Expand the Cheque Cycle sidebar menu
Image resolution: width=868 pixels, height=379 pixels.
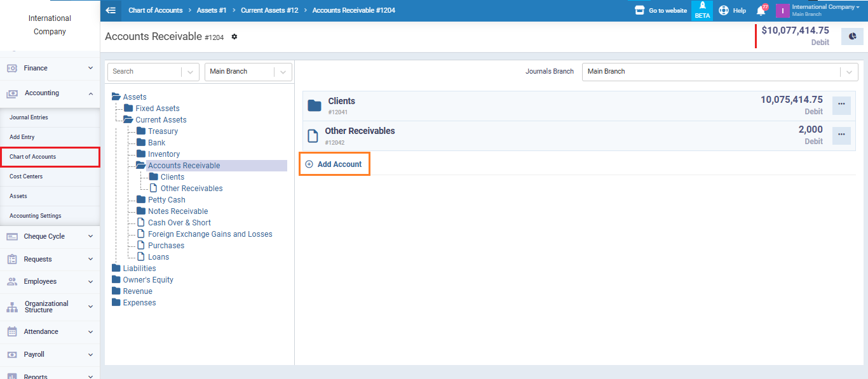click(50, 236)
